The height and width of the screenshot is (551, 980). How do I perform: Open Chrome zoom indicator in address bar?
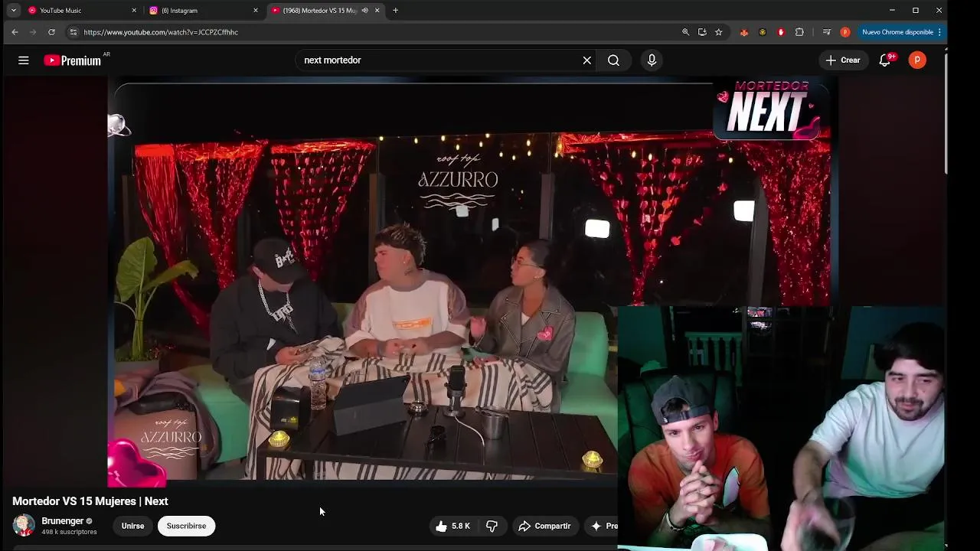pos(685,32)
